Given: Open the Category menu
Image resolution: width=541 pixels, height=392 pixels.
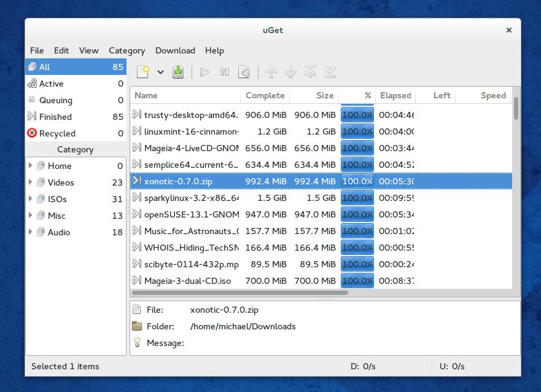Looking at the screenshot, I should 126,50.
